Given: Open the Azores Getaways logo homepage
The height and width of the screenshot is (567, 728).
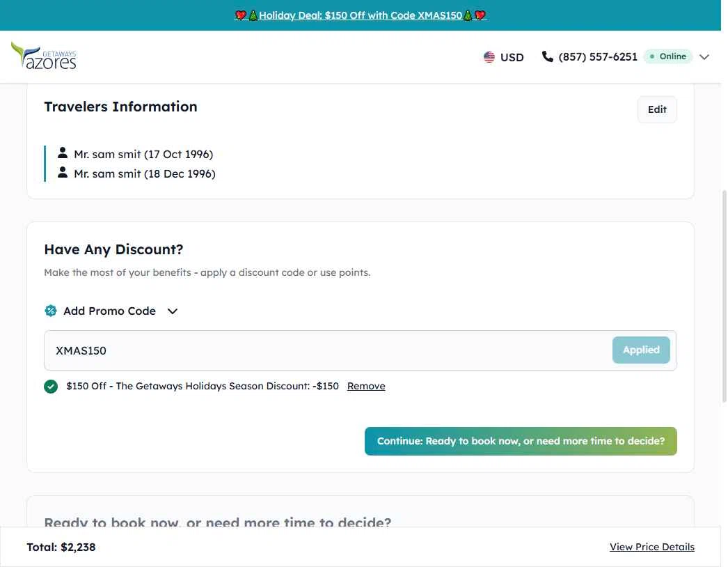Looking at the screenshot, I should [x=44, y=56].
